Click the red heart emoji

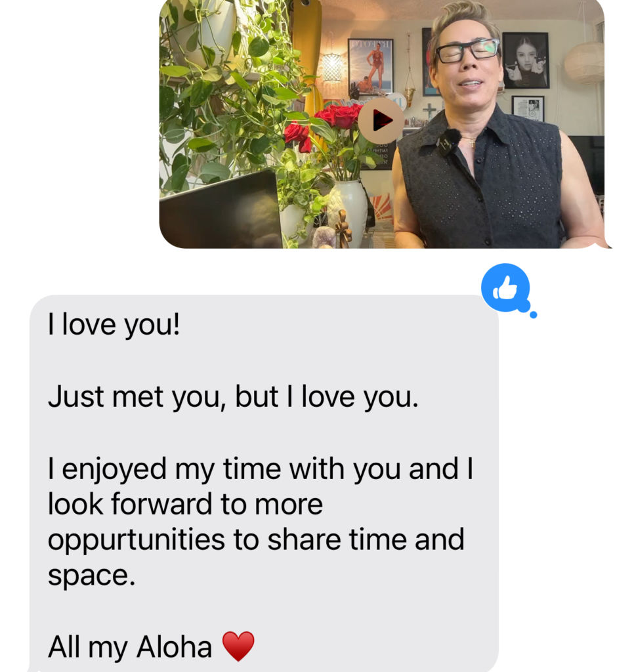(238, 646)
